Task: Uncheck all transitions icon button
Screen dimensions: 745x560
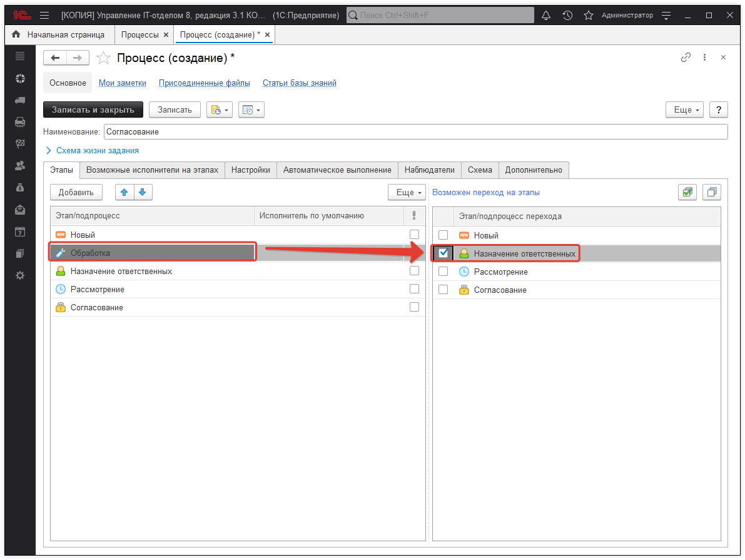Action: point(711,192)
